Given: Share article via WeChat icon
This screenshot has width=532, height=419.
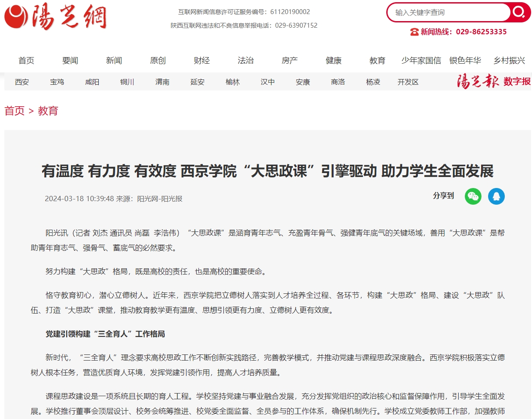Looking at the screenshot, I should pos(473,196).
